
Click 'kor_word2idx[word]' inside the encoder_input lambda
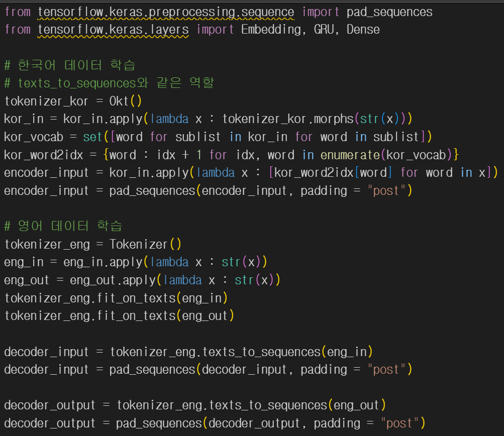(x=333, y=173)
